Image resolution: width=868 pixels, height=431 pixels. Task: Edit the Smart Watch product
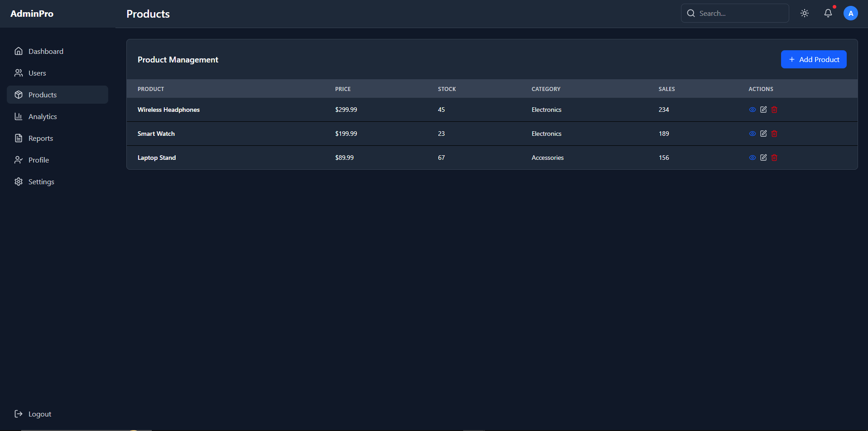point(763,134)
